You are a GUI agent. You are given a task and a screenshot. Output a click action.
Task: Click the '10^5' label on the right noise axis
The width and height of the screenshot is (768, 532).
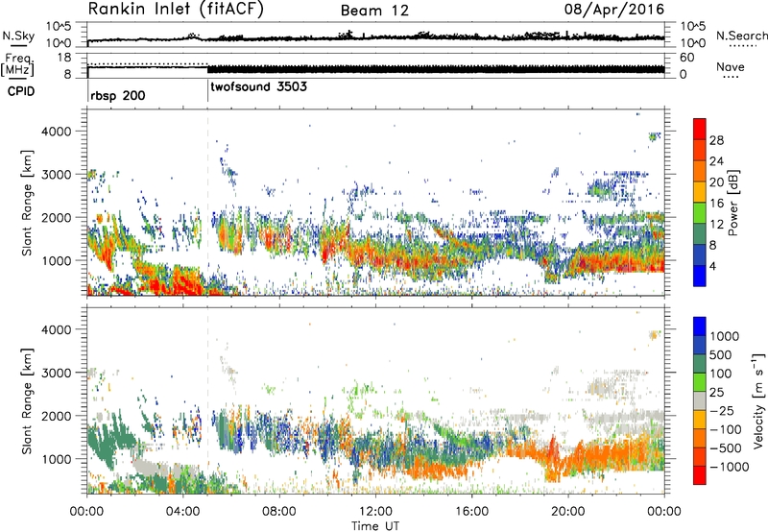(693, 26)
